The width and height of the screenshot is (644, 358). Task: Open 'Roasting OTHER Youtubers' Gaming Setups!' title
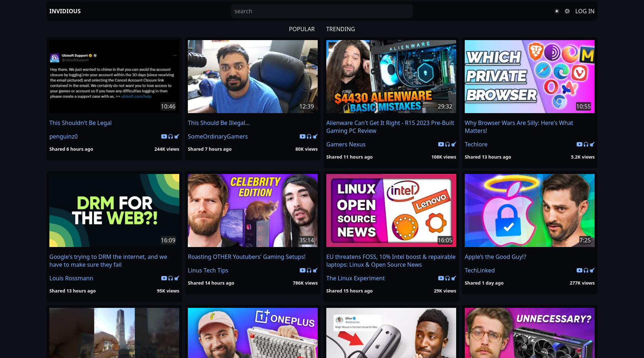pyautogui.click(x=247, y=257)
